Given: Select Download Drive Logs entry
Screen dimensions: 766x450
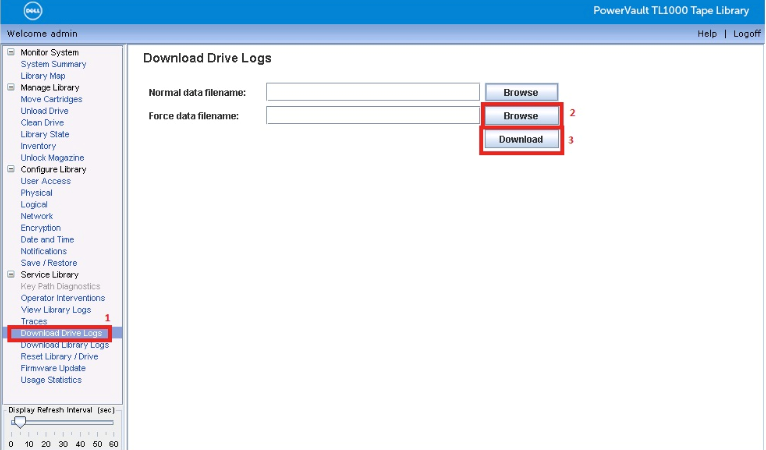Looking at the screenshot, I should [x=61, y=333].
